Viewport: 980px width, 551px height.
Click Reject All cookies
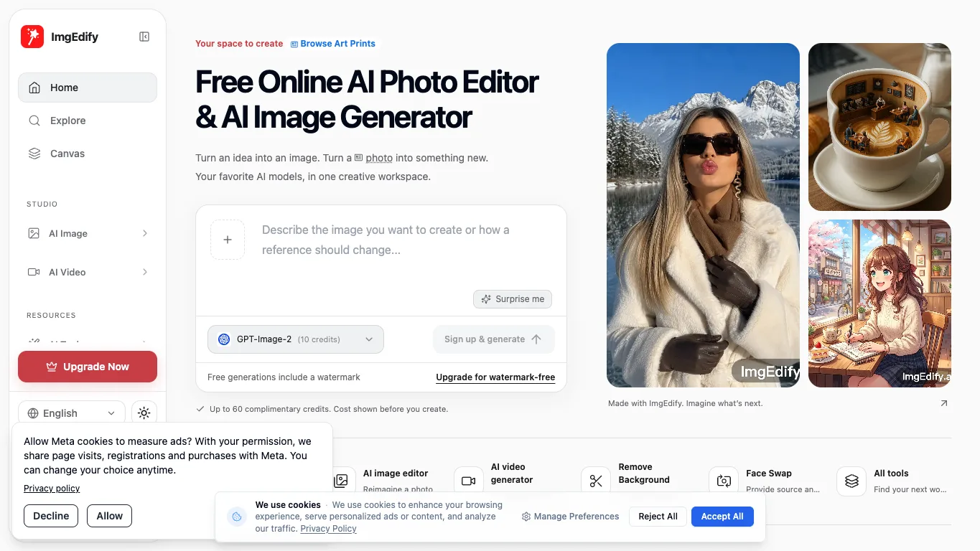[658, 517]
